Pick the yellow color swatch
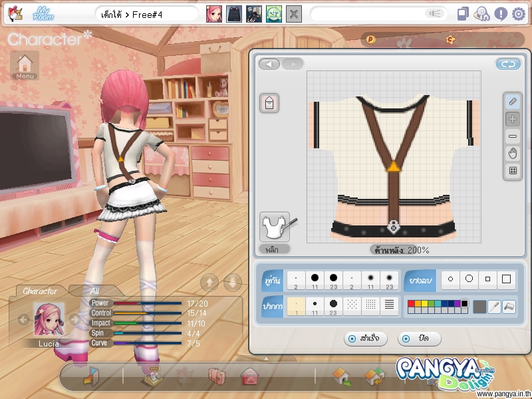The width and height of the screenshot is (532, 399). 424,303
